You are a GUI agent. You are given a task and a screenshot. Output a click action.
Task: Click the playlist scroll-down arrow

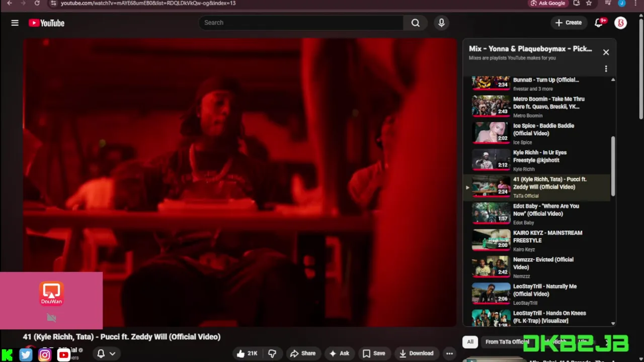pyautogui.click(x=613, y=323)
